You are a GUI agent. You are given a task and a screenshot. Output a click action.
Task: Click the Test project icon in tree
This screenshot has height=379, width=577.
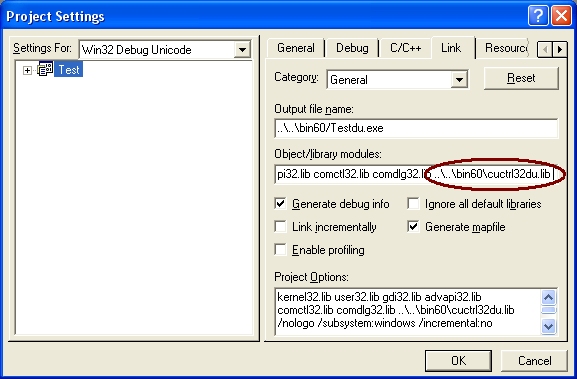(x=45, y=69)
